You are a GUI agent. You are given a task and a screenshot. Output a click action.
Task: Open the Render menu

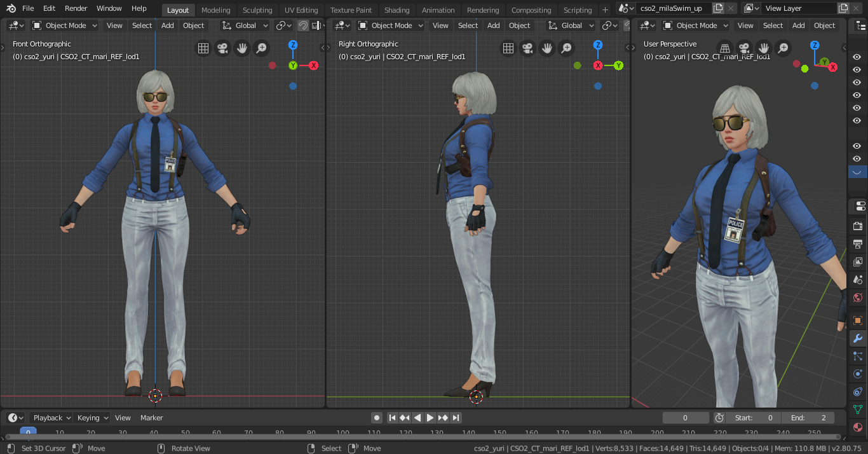(x=76, y=8)
